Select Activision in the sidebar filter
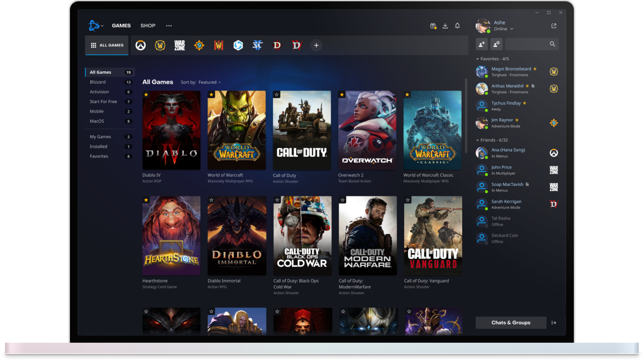 pos(99,92)
